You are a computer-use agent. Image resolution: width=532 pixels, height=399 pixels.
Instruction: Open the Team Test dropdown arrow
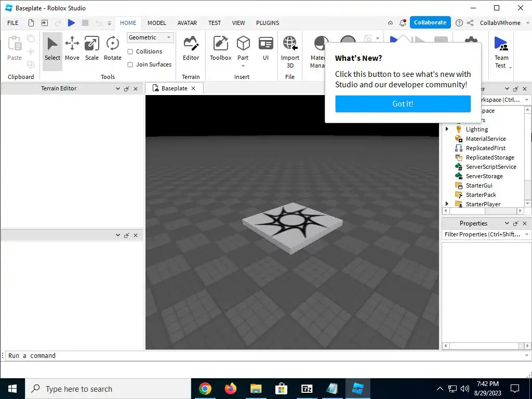point(510,68)
